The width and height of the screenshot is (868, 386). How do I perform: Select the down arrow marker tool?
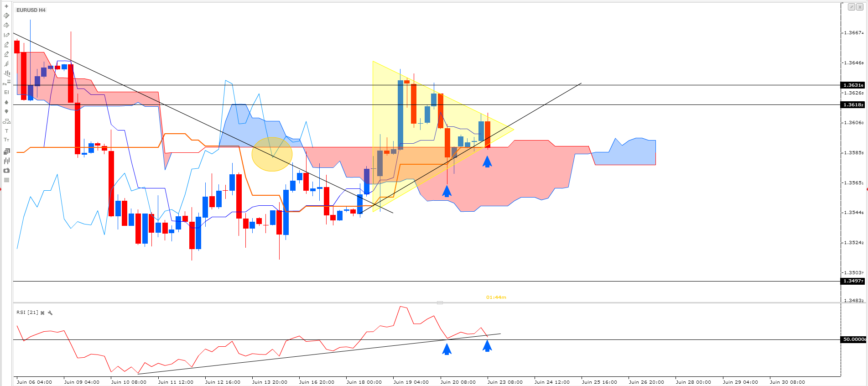tap(6, 111)
